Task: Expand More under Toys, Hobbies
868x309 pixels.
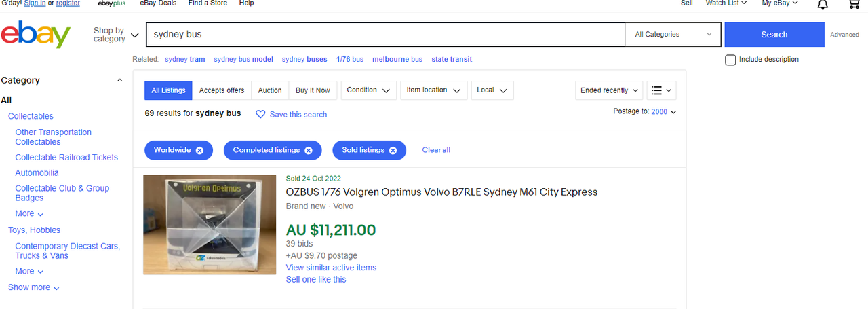Action: coord(29,272)
